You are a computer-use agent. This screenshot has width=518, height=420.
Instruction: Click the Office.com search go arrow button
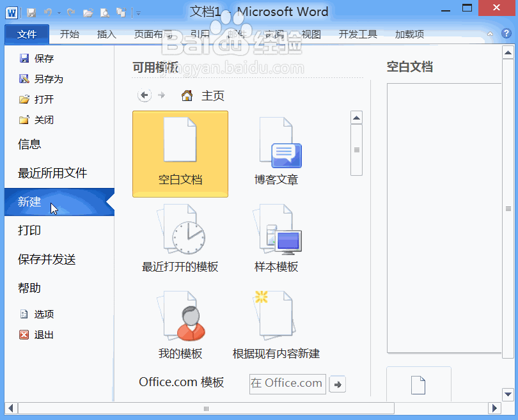click(x=338, y=384)
